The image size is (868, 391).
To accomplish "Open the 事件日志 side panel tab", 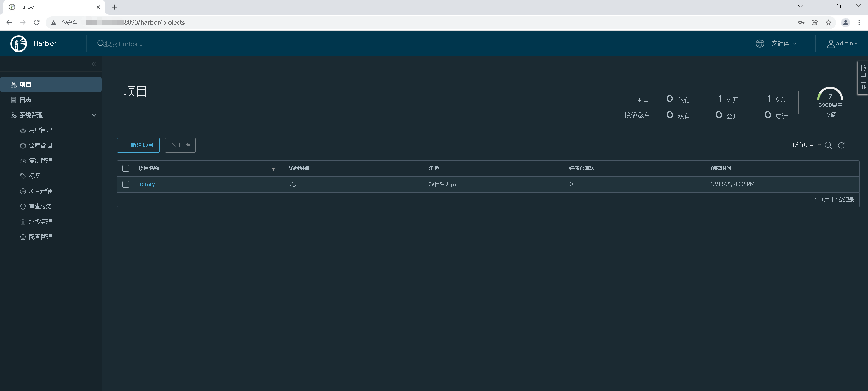I will 863,78.
